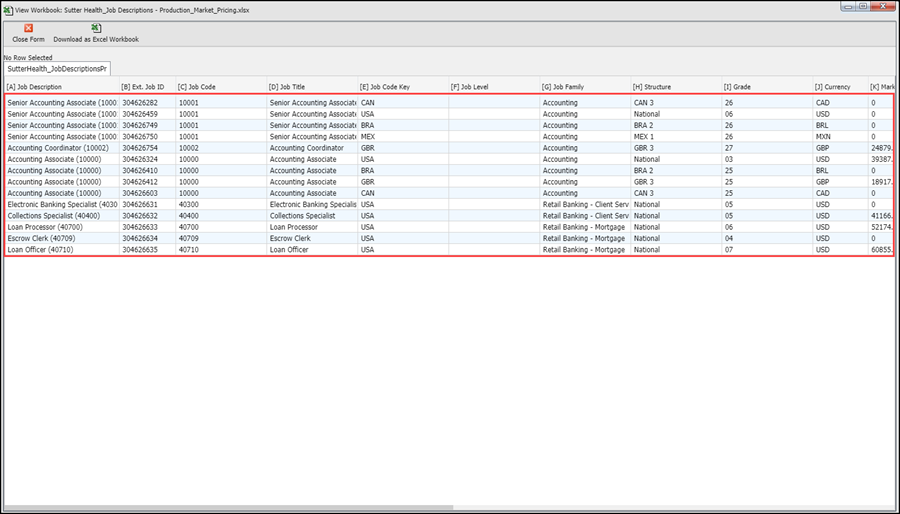900x514 pixels.
Task: Select Ext. Job ID cell 304626603
Action: (x=148, y=193)
